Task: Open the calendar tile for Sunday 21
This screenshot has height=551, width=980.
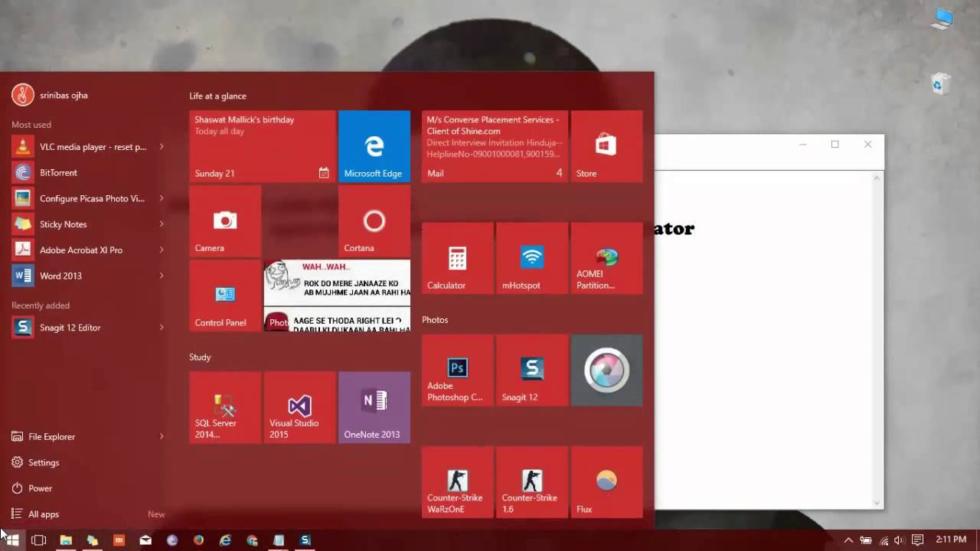Action: (263, 146)
